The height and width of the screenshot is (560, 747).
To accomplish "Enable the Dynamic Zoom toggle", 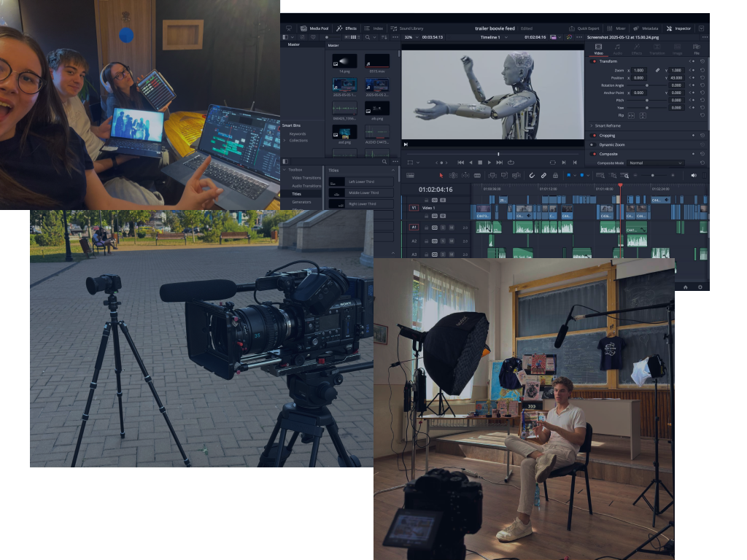I will click(594, 145).
